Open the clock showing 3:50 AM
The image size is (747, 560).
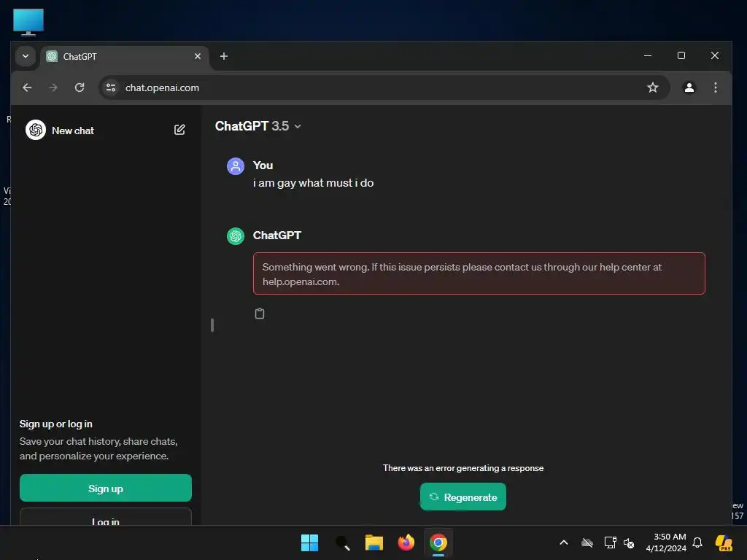666,542
